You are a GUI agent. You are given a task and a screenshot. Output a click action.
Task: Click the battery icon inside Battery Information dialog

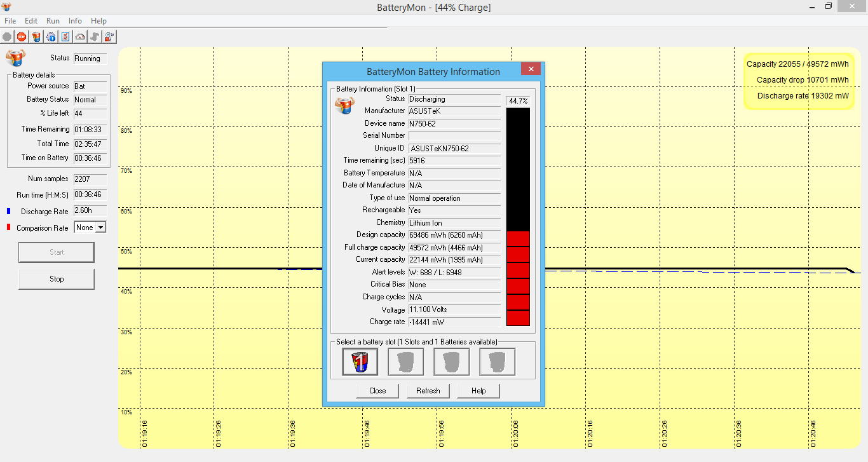(344, 105)
